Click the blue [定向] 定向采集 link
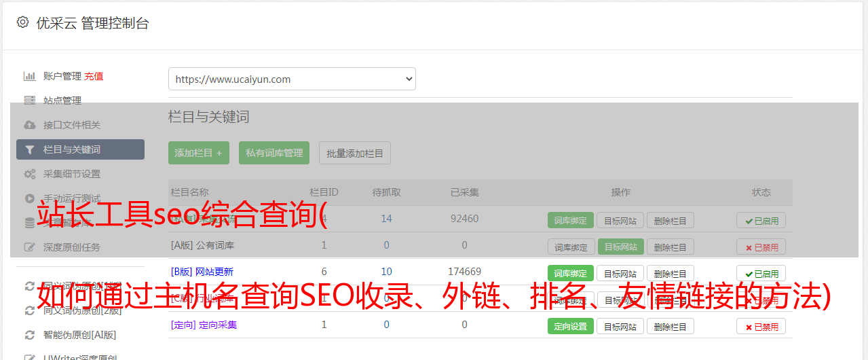The height and width of the screenshot is (360, 868). point(204,325)
